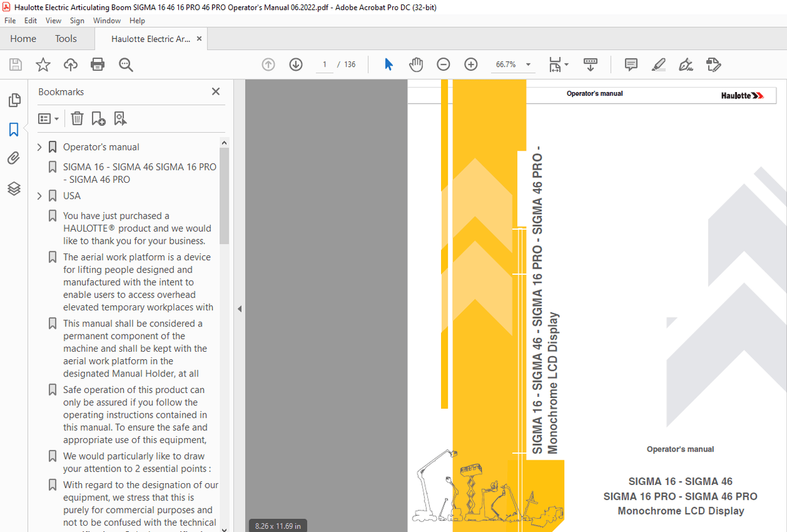Expand the USA bookmark entry
Image resolution: width=787 pixels, height=532 pixels.
pyautogui.click(x=39, y=196)
